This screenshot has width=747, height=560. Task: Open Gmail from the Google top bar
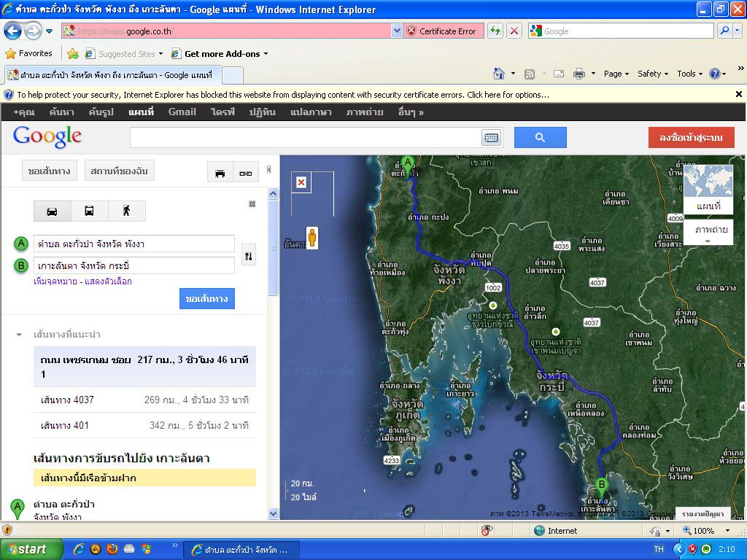(182, 112)
